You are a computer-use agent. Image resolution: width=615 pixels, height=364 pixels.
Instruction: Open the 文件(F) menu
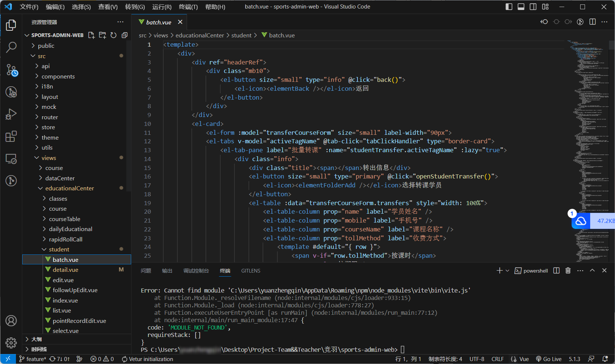click(x=29, y=7)
